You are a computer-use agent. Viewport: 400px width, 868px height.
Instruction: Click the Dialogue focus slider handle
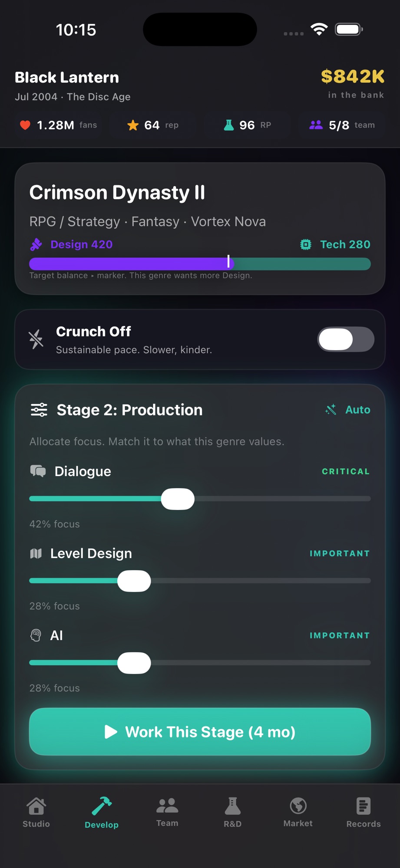[x=178, y=499]
